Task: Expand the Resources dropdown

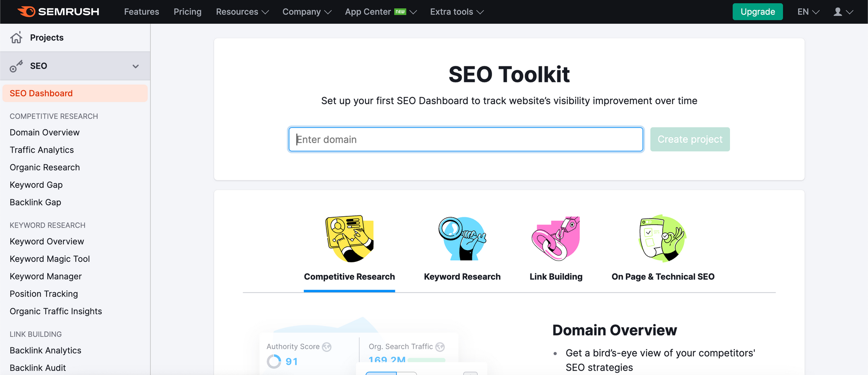Action: (x=242, y=12)
